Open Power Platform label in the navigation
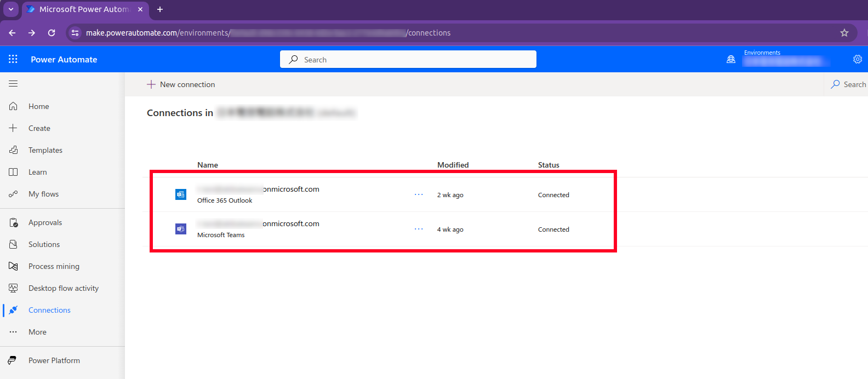The height and width of the screenshot is (379, 868). click(54, 360)
